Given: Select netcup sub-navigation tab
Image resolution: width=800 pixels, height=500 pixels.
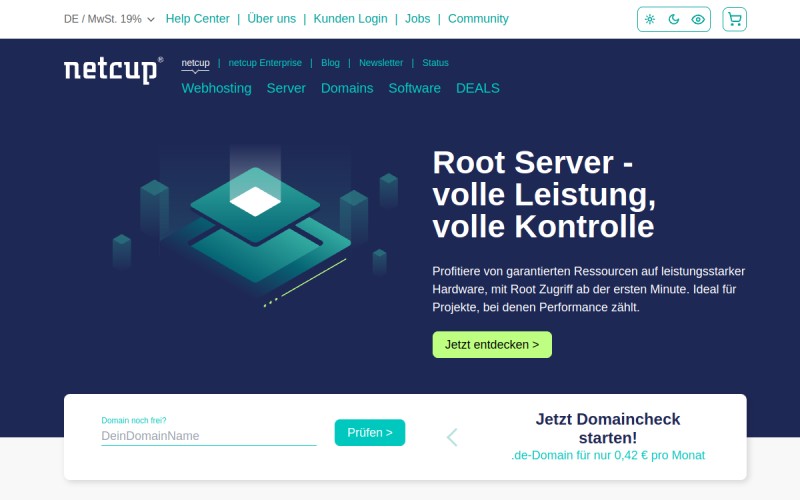Looking at the screenshot, I should pos(195,63).
